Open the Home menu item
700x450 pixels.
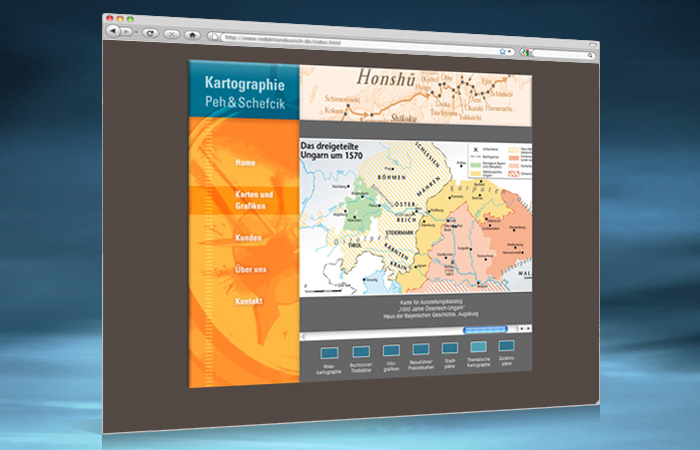click(245, 163)
